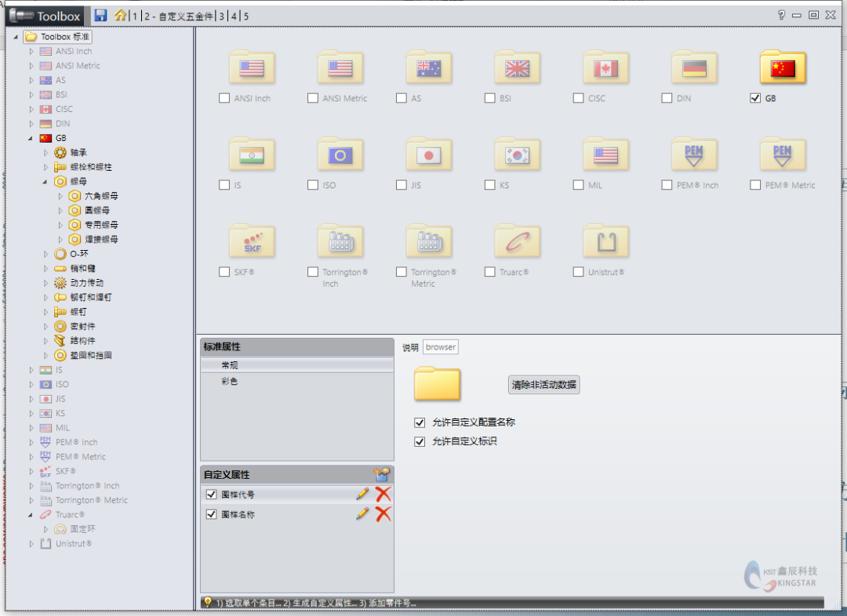Uncheck the 图样名称 property checkbox
Image resolution: width=847 pixels, height=616 pixels.
pyautogui.click(x=211, y=514)
